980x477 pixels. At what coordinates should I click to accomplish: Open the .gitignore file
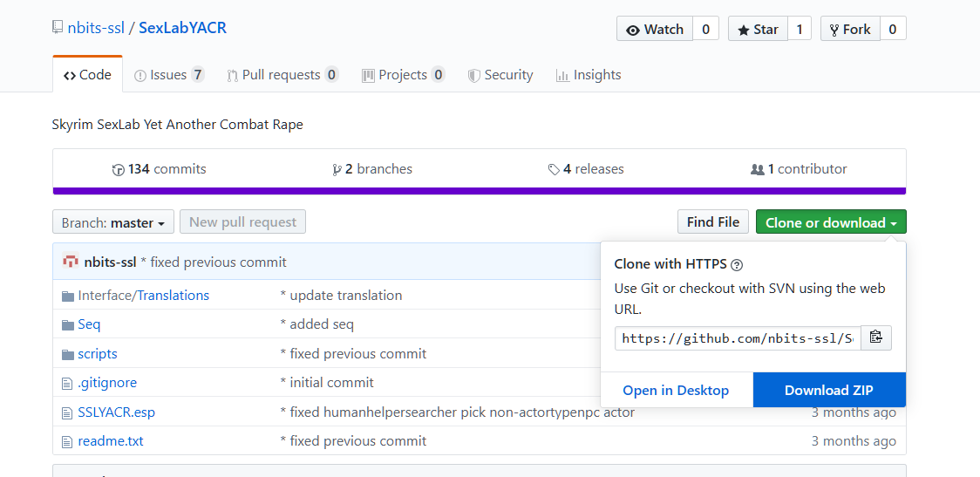tap(107, 383)
